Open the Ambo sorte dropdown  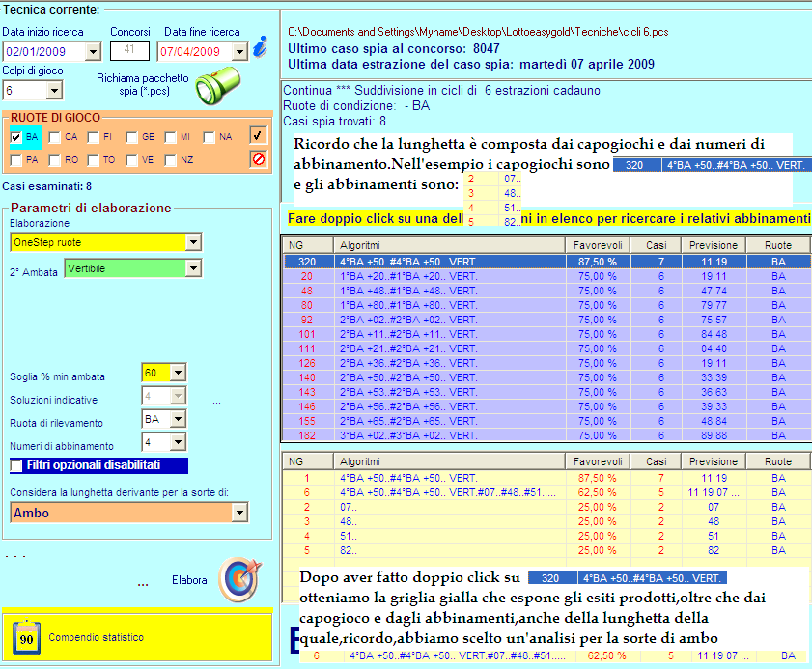tap(239, 514)
